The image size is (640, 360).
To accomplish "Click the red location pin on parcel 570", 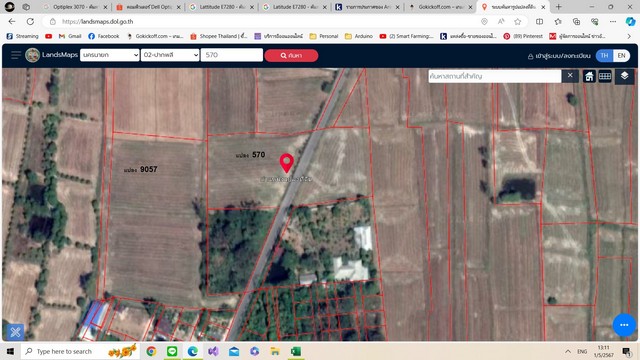I will click(287, 163).
